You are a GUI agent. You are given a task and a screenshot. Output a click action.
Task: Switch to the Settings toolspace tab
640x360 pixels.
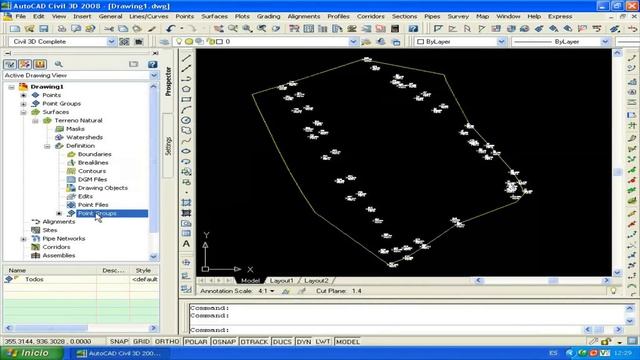click(168, 146)
